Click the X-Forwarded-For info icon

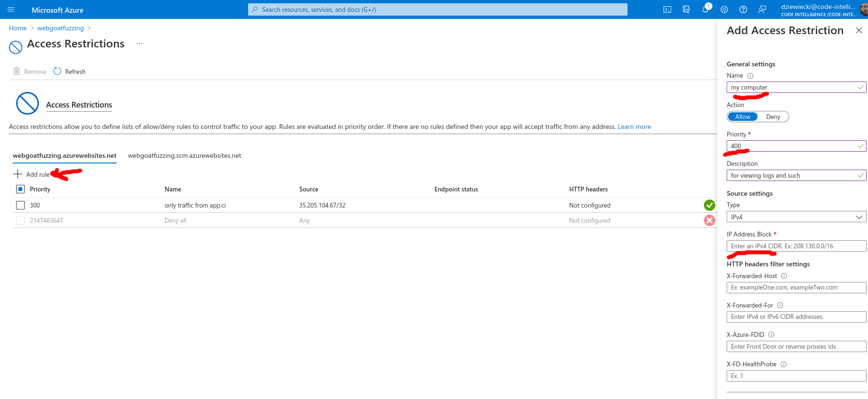(780, 305)
